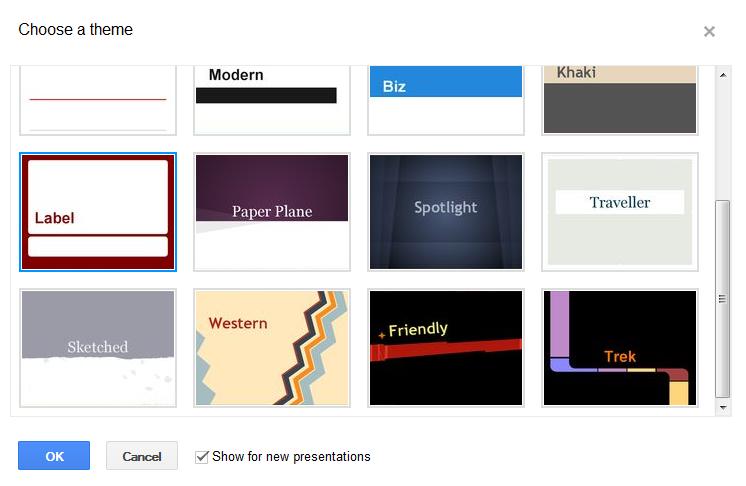
Task: Toggle Show for new presentations checkbox
Action: coord(202,457)
